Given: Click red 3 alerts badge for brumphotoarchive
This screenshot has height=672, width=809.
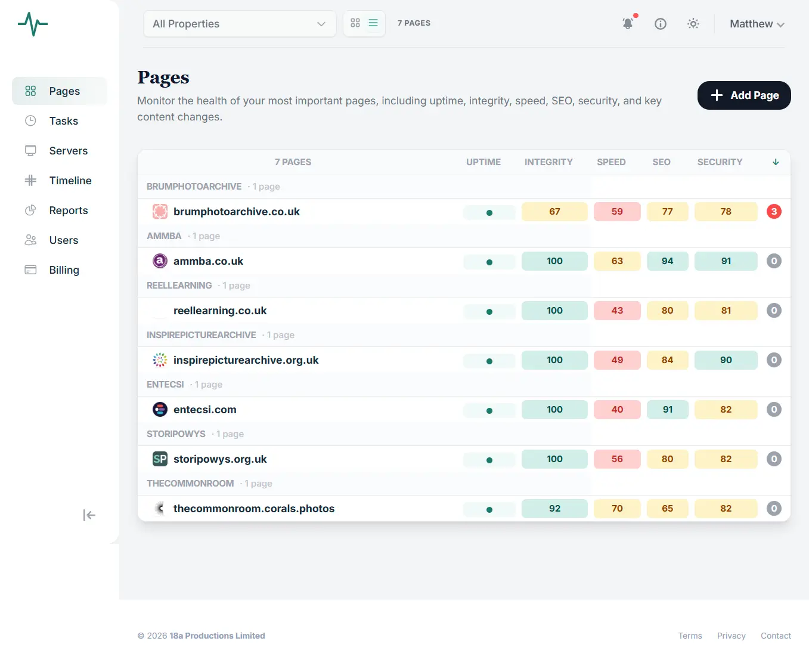Looking at the screenshot, I should [774, 211].
